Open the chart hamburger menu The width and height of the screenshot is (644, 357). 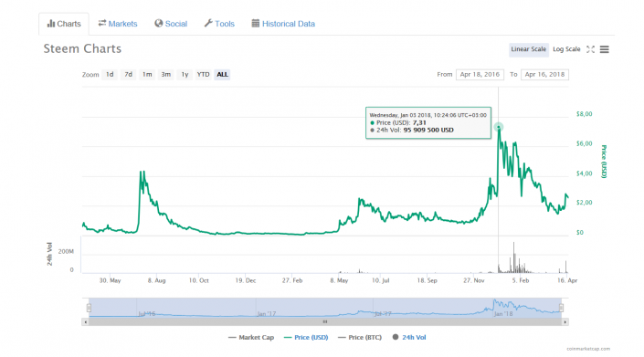click(x=604, y=49)
